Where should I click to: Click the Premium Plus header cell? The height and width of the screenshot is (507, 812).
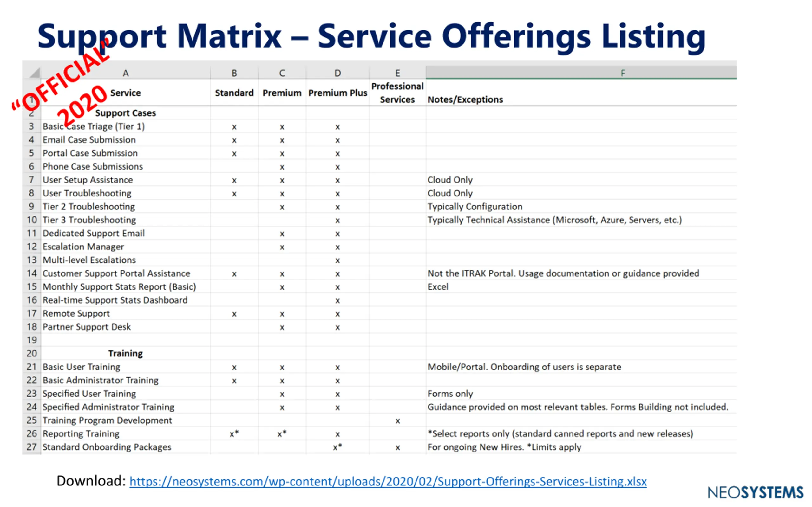pos(337,93)
